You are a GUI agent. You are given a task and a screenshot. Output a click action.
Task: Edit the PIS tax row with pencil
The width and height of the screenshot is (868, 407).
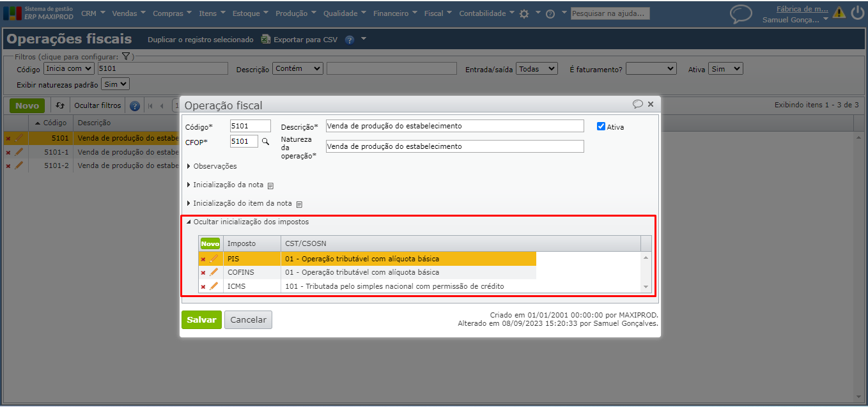click(214, 259)
